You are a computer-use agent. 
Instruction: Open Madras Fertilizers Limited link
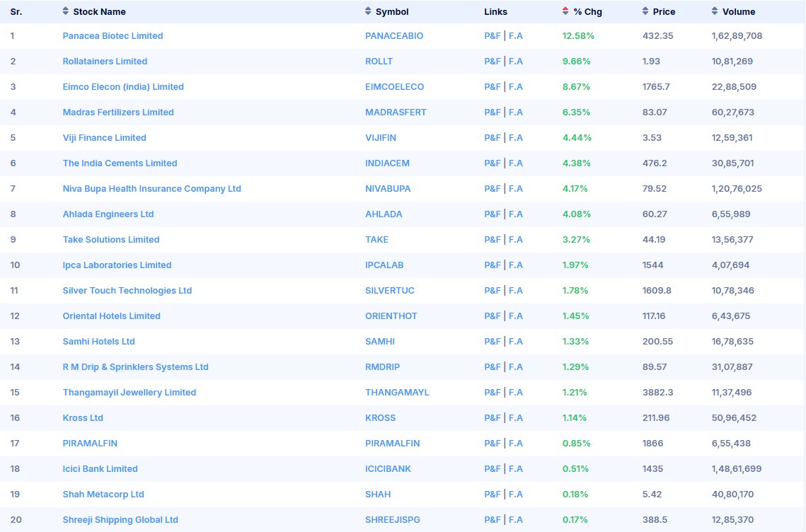pos(118,112)
